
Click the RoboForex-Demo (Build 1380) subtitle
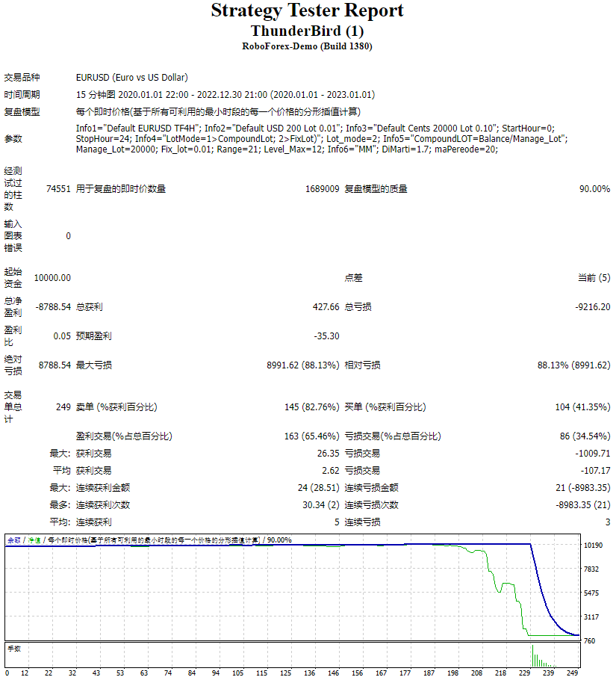click(x=308, y=46)
